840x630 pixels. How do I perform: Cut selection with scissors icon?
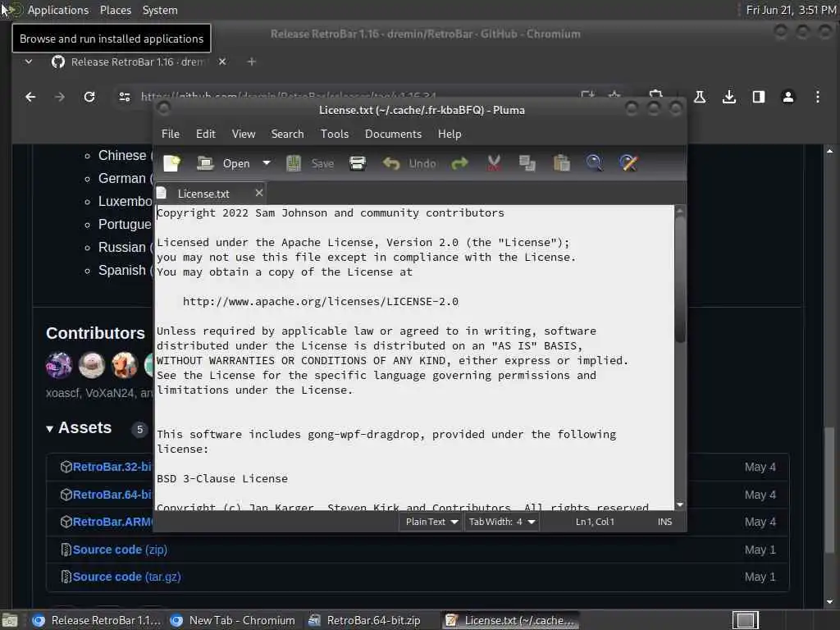(494, 163)
